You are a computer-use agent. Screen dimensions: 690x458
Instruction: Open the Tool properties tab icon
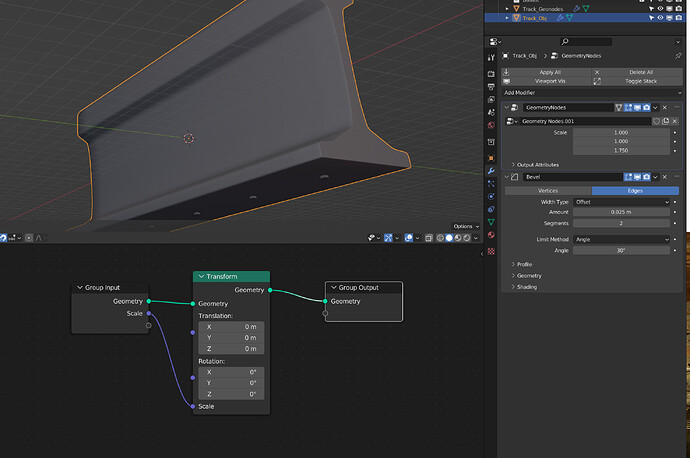491,58
